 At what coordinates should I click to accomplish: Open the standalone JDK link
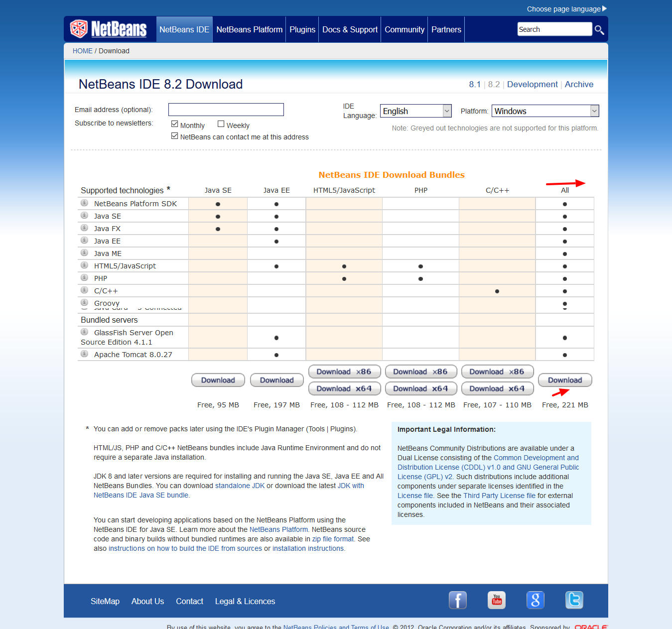pyautogui.click(x=240, y=486)
